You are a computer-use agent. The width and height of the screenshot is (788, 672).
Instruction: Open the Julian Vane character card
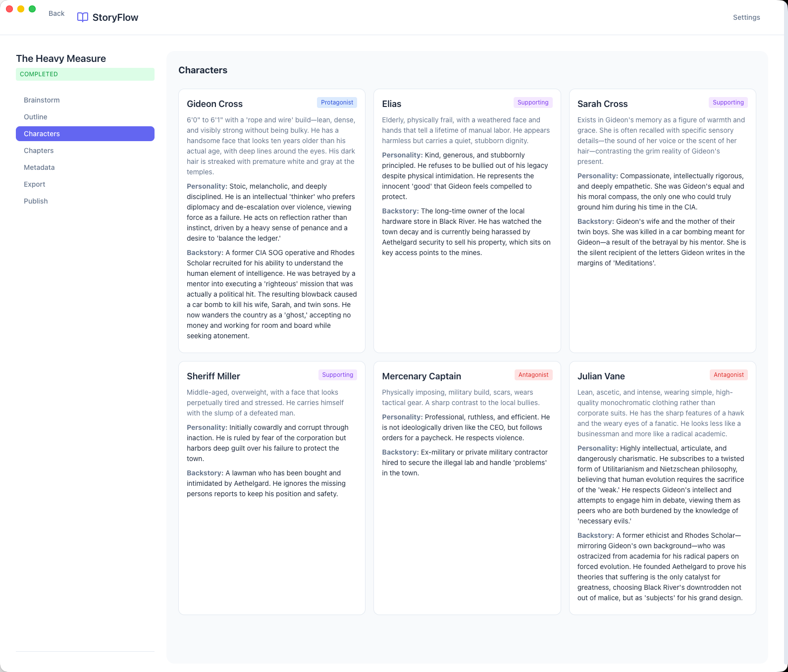[x=662, y=488]
